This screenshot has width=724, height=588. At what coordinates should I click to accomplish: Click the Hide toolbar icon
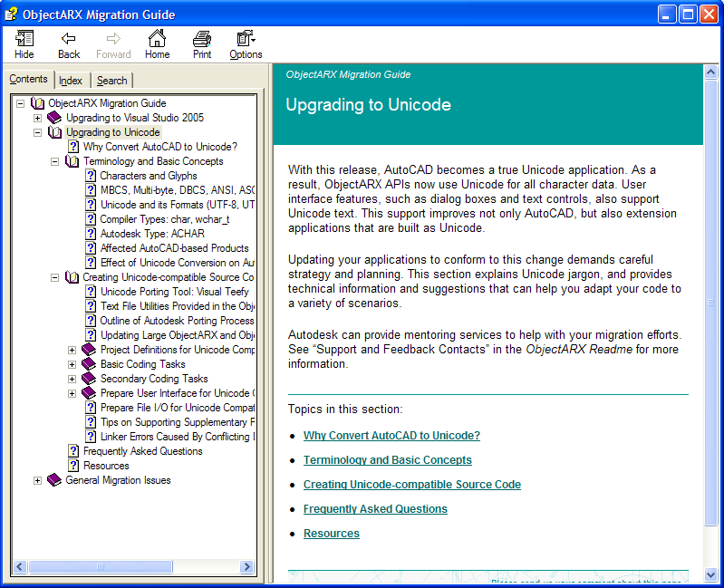click(24, 43)
